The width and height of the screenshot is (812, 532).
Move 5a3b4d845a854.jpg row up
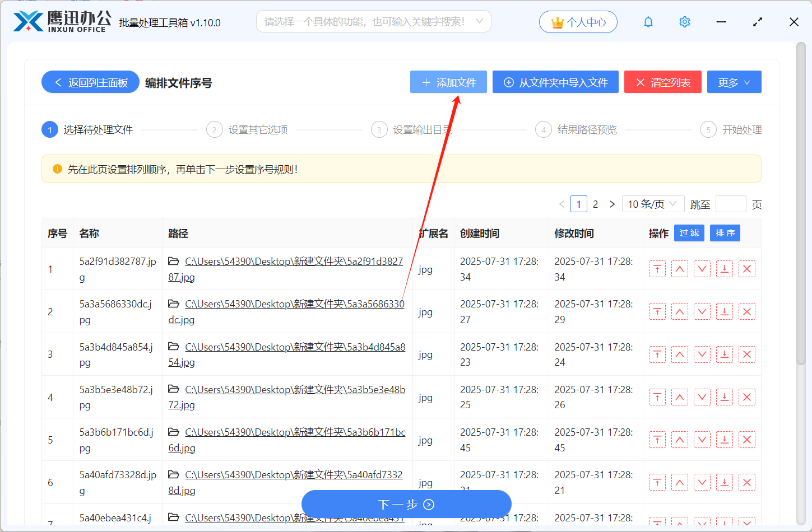(680, 354)
